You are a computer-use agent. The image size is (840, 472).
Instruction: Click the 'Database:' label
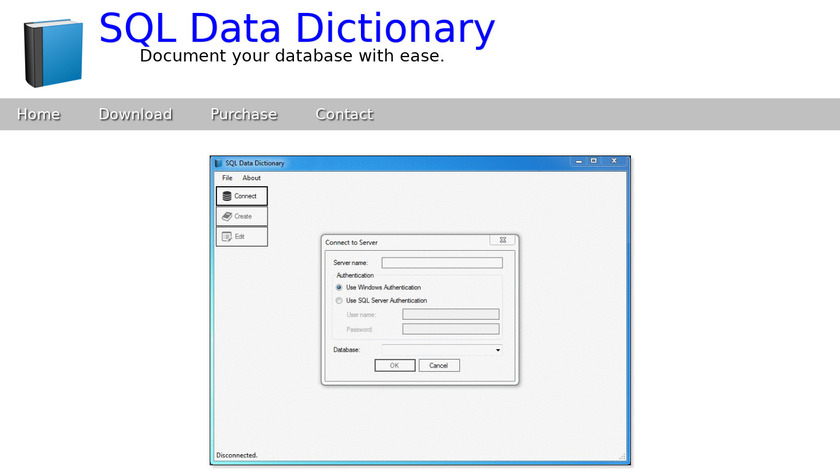coord(347,350)
